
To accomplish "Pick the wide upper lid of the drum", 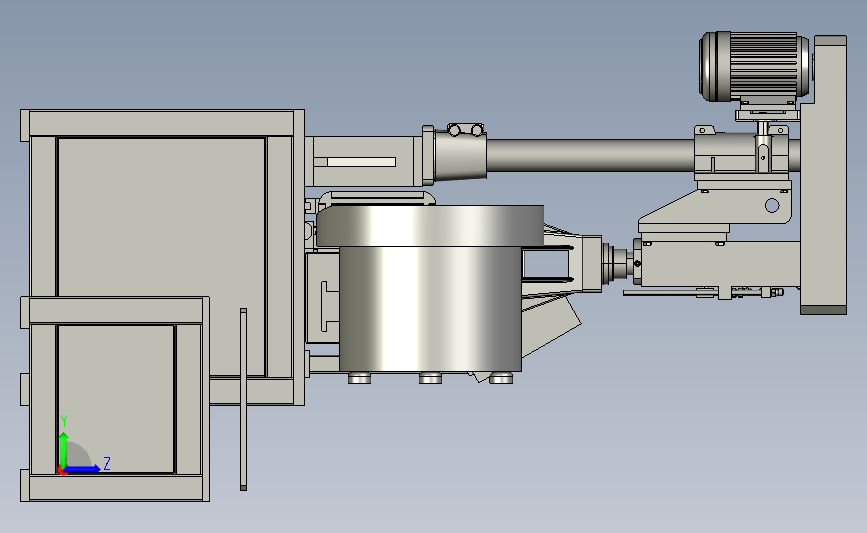I will point(430,226).
